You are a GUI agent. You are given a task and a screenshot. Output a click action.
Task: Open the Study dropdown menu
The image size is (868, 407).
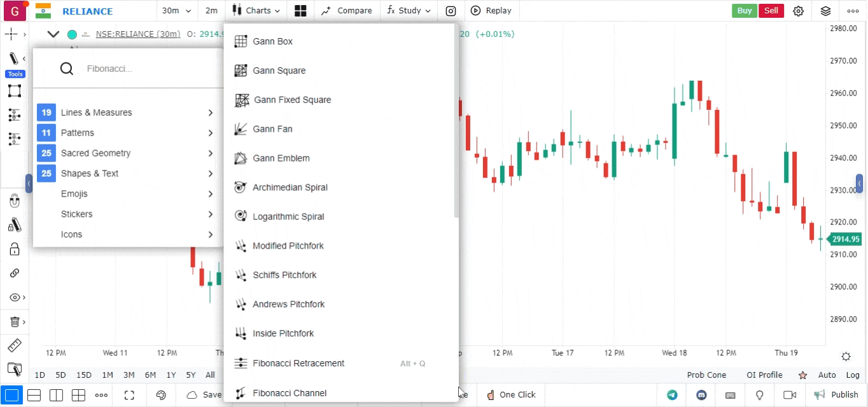[409, 11]
